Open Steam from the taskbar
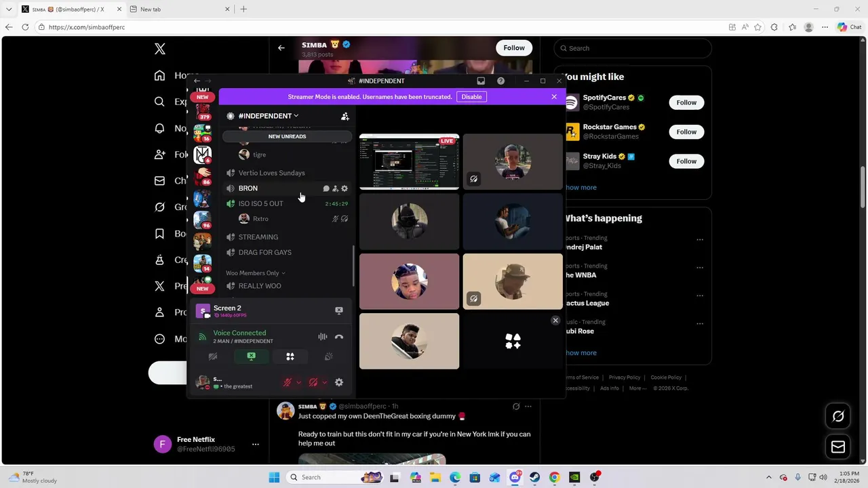The image size is (868, 488). (x=534, y=477)
